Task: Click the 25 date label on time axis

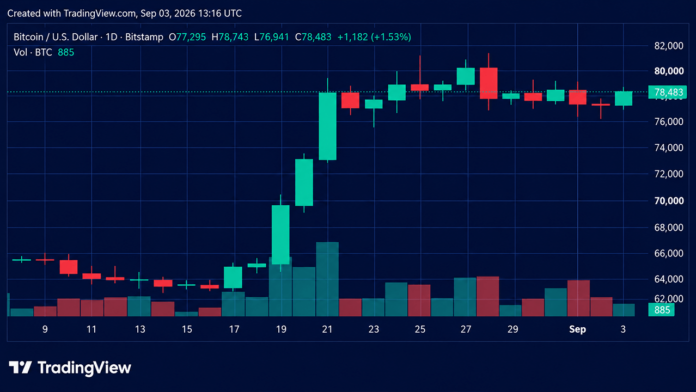Action: [420, 329]
